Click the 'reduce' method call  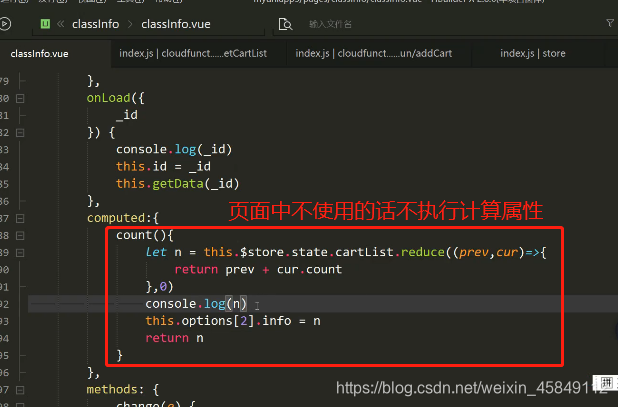click(423, 252)
